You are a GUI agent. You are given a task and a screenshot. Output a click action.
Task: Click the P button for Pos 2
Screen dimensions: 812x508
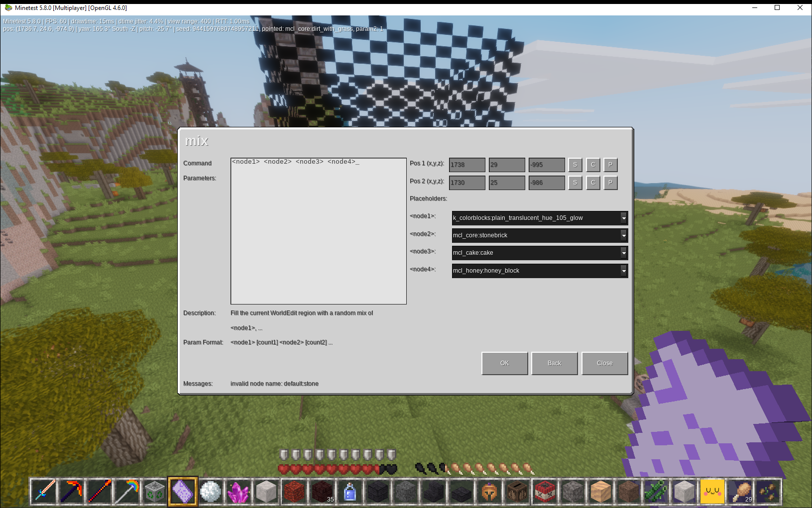click(610, 183)
